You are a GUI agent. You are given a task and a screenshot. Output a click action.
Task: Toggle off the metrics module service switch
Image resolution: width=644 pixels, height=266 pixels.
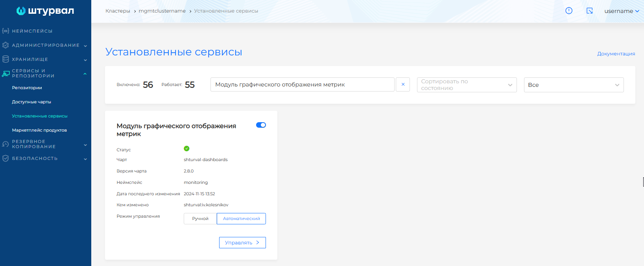[261, 125]
